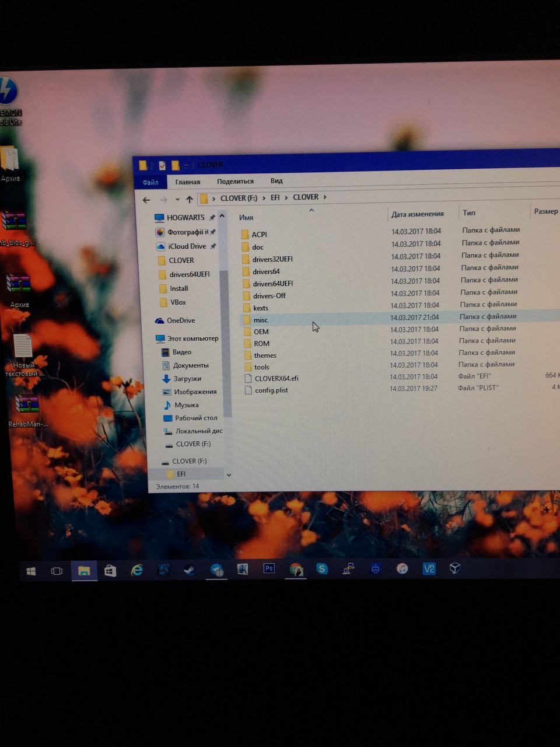Select the highlighted misc folder name
The width and height of the screenshot is (560, 747).
click(x=261, y=320)
